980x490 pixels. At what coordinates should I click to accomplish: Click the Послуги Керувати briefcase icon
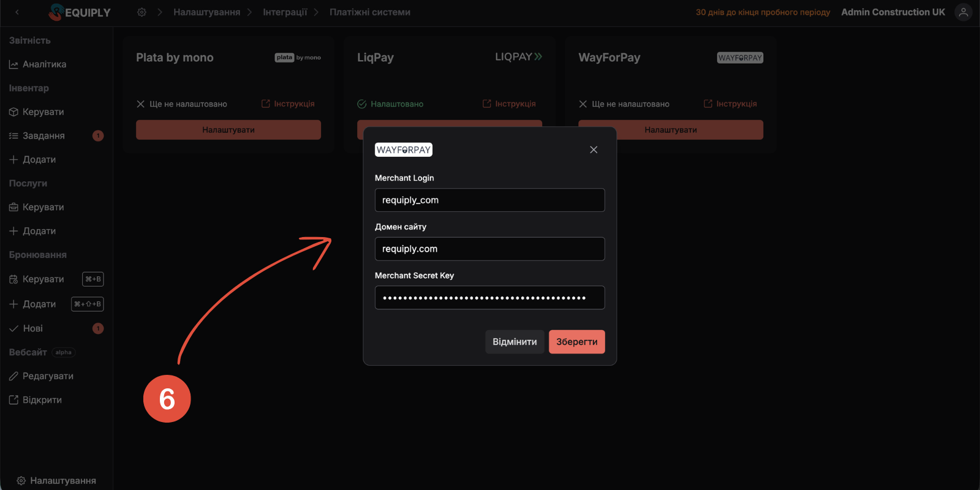(x=13, y=207)
